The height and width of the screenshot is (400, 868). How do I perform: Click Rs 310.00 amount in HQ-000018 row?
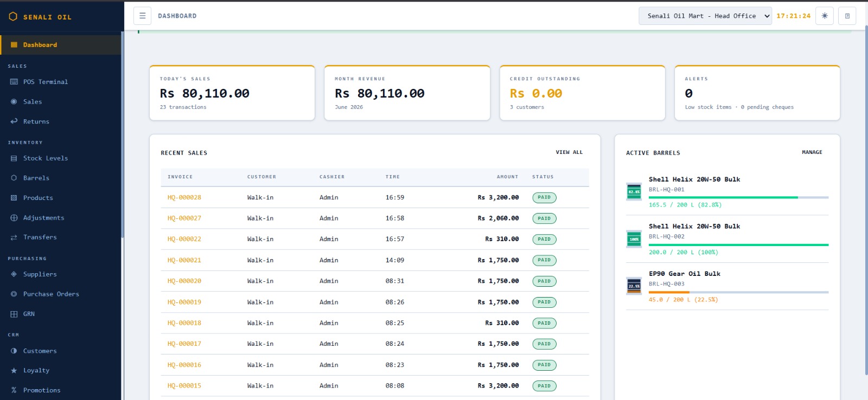tap(502, 323)
